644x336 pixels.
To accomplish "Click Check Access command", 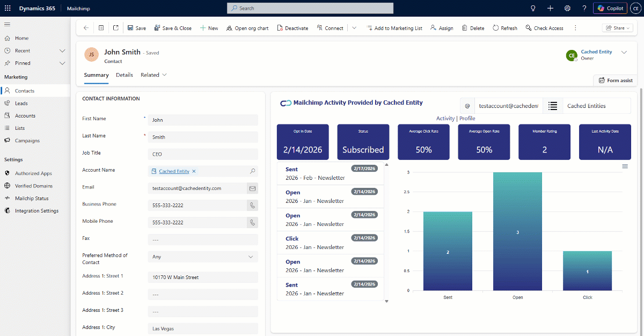I will coord(544,28).
